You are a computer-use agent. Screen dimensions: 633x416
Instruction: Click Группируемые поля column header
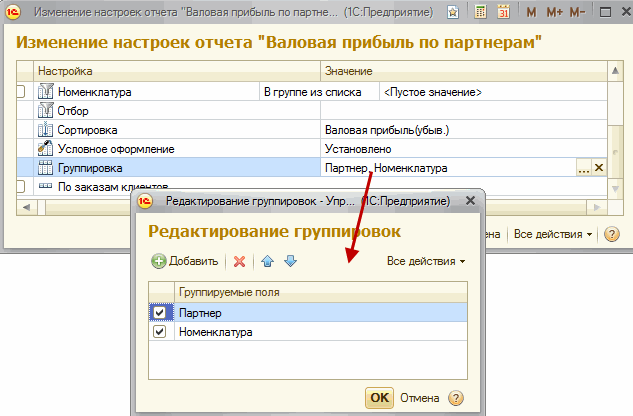point(321,292)
